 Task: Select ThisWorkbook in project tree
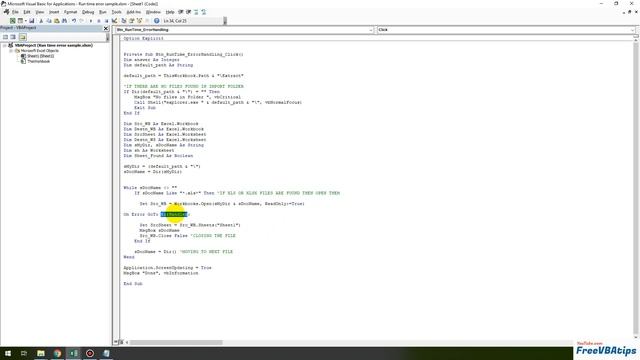click(39, 61)
